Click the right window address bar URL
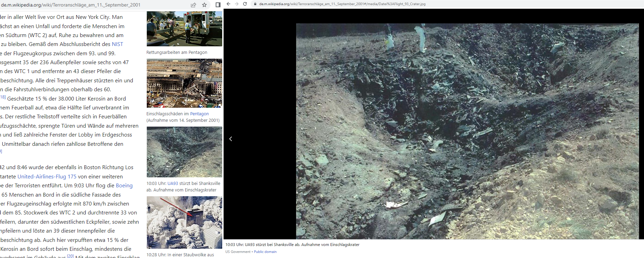 (342, 4)
